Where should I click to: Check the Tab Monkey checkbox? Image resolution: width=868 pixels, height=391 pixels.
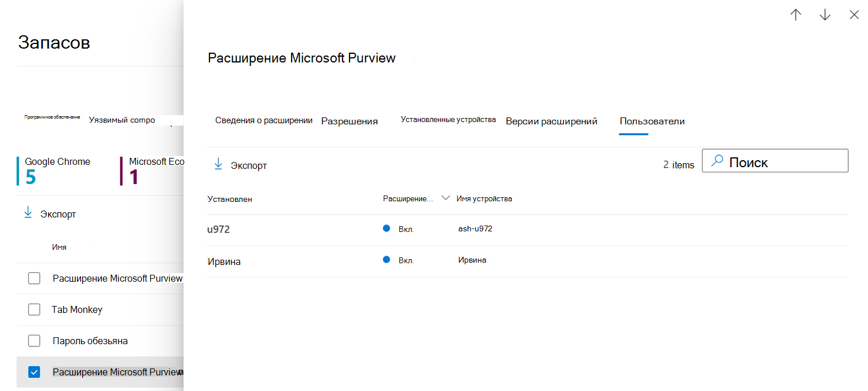pyautogui.click(x=34, y=309)
